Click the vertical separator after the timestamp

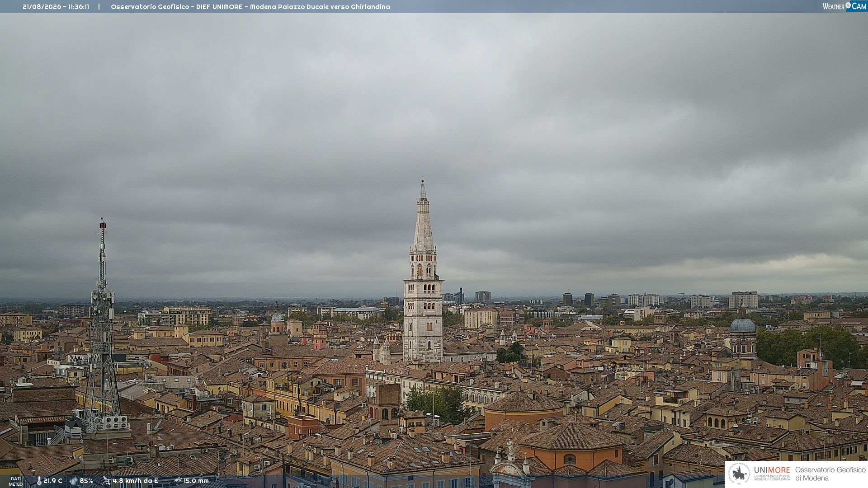99,7
